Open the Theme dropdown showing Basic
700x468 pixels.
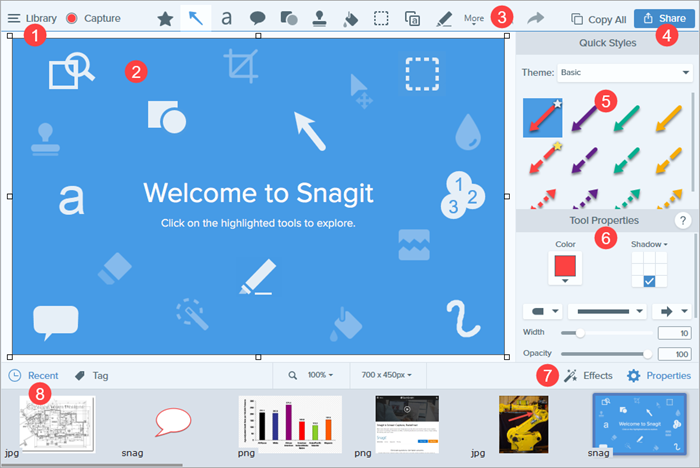(x=607, y=73)
